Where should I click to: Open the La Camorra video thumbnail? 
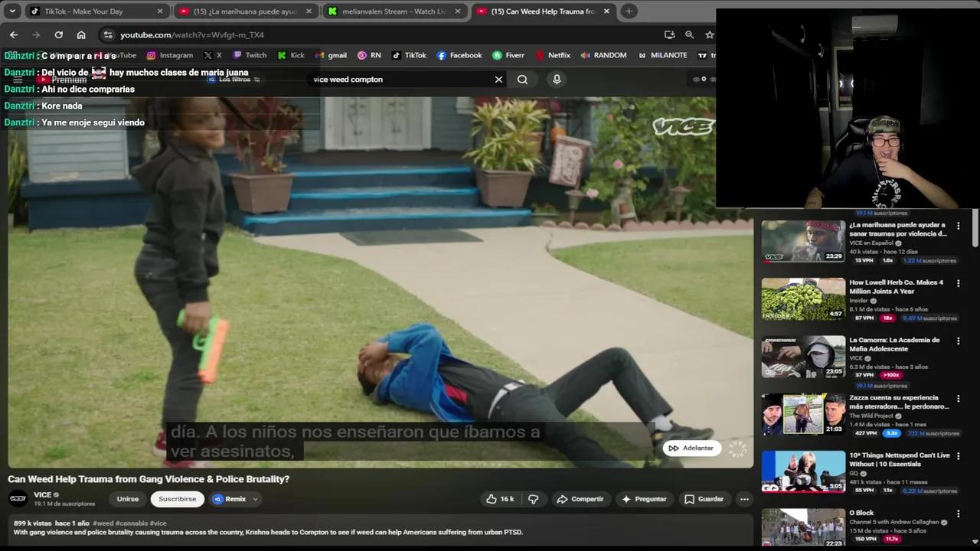pyautogui.click(x=803, y=357)
